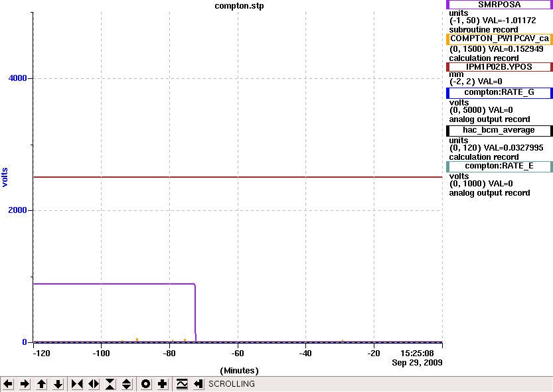
Task: Click the 15:25:08 timestamp label
Action: coord(417,354)
